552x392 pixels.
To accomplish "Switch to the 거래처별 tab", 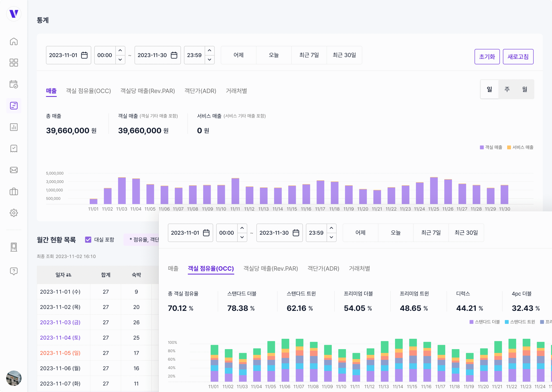I will 236,91.
